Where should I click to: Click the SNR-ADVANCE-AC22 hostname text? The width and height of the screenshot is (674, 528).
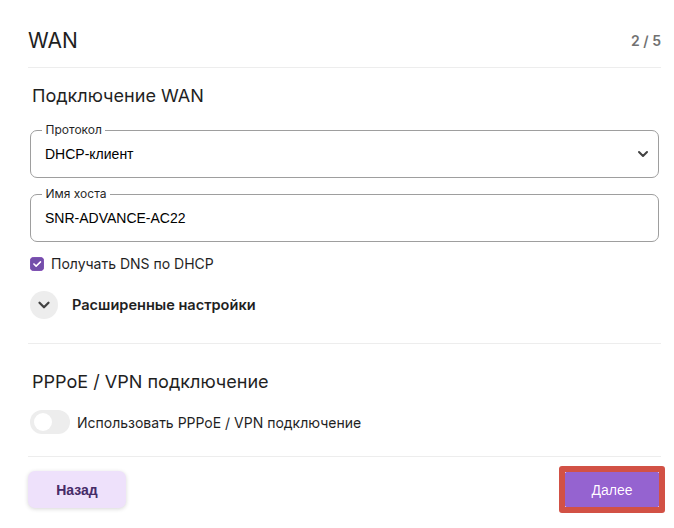point(115,218)
